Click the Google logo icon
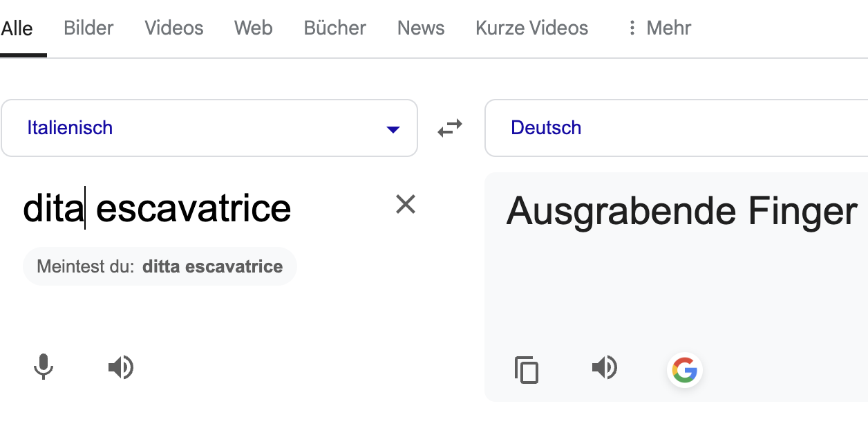 pos(684,370)
